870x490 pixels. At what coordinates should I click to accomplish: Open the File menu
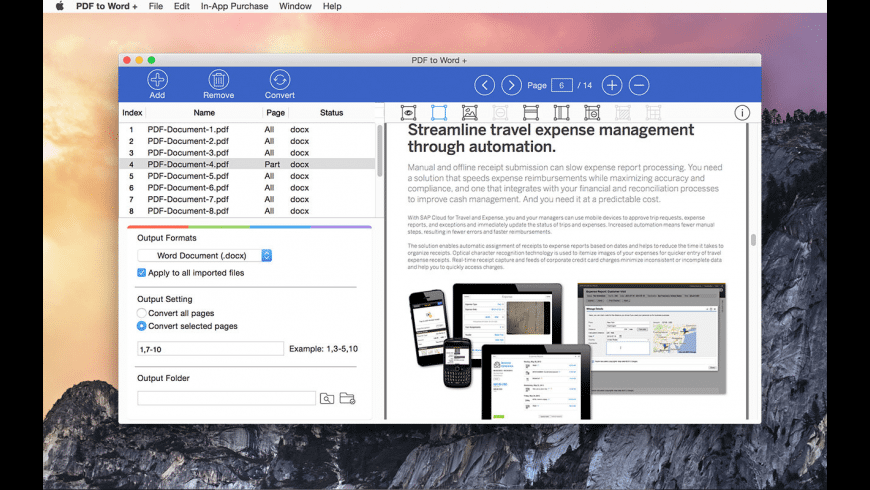coord(156,6)
